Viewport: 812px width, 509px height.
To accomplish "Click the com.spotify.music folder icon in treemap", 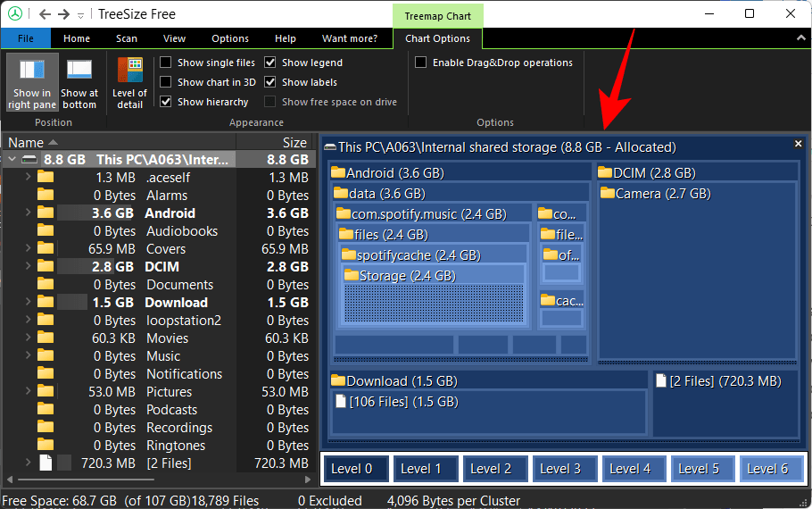I will tap(344, 213).
